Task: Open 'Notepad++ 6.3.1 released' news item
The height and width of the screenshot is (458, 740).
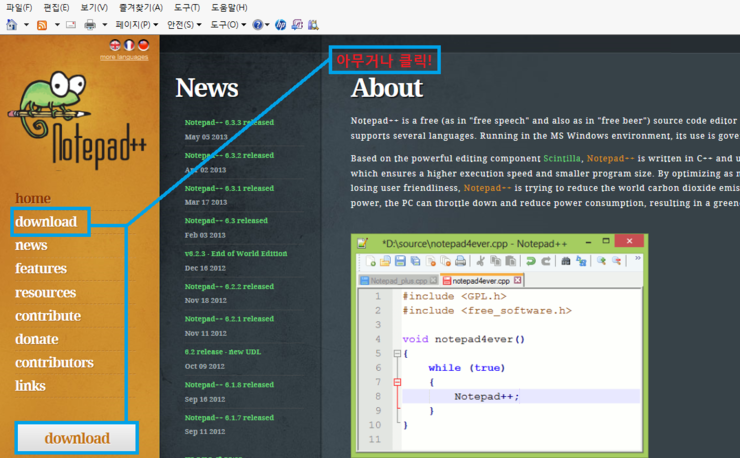Action: [x=229, y=188]
